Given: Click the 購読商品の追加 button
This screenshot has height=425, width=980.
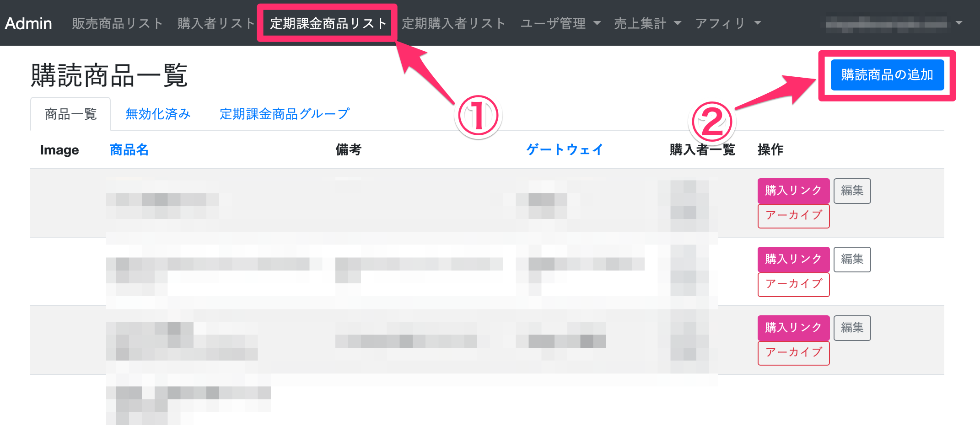Looking at the screenshot, I should (887, 75).
